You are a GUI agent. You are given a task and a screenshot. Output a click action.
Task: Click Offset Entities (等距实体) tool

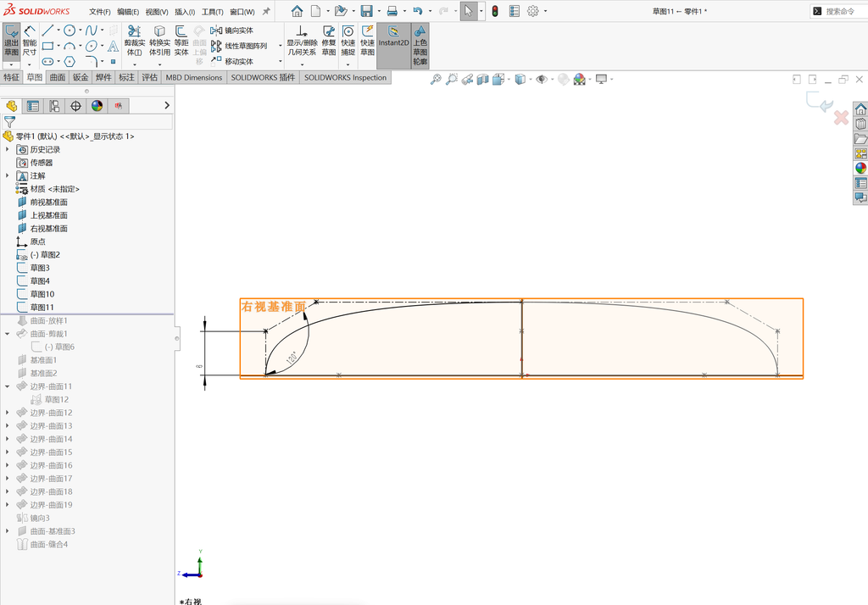point(181,41)
